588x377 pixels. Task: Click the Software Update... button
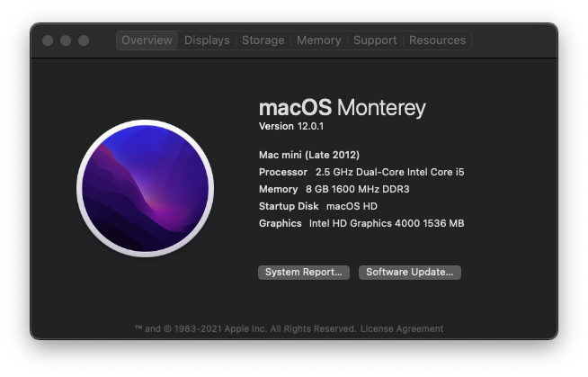(x=410, y=273)
